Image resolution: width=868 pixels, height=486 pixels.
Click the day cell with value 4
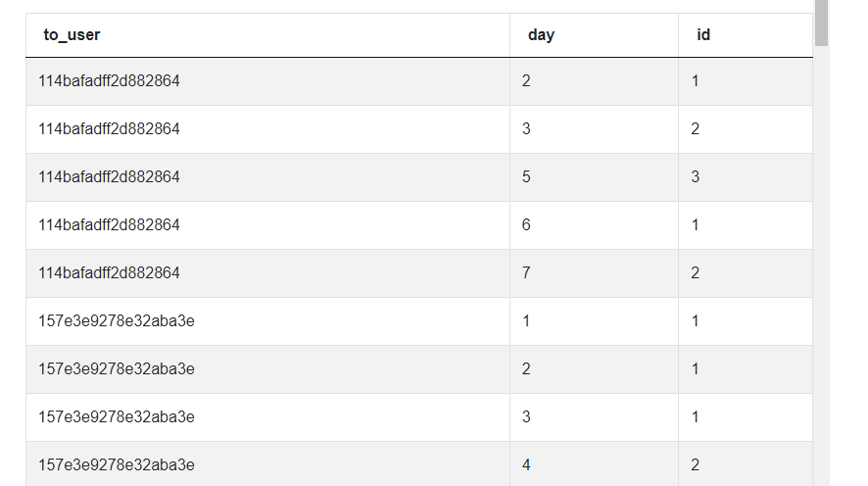(526, 465)
